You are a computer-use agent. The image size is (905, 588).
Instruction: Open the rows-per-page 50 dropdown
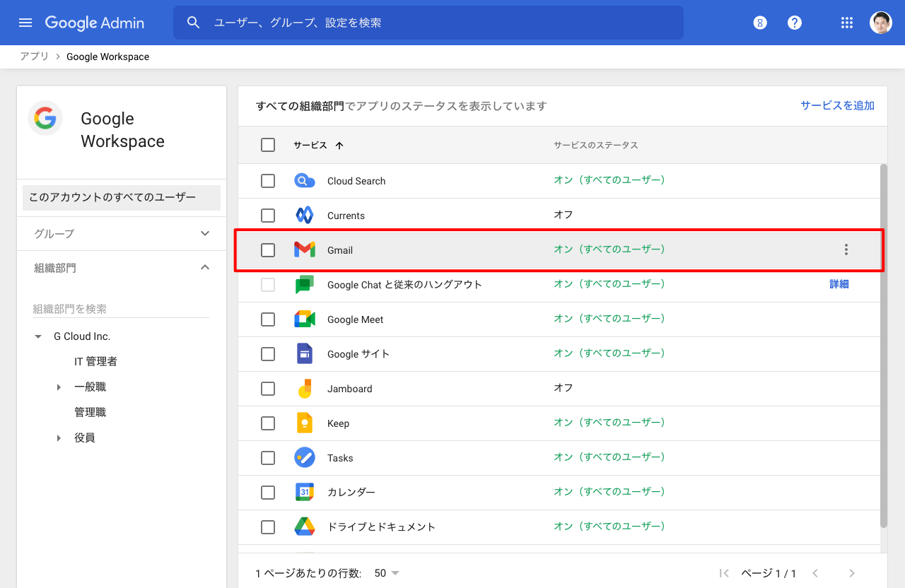(387, 573)
